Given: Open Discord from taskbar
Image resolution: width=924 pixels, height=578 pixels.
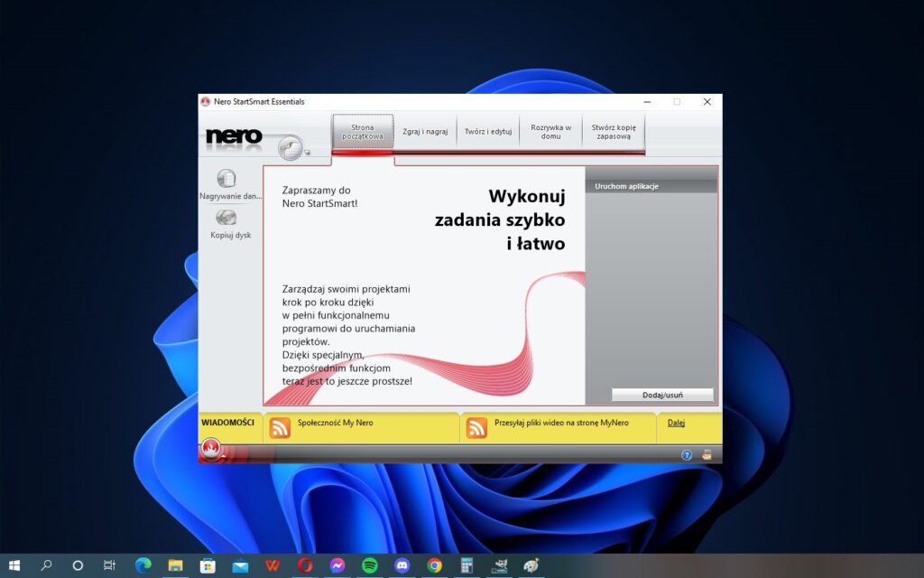Looking at the screenshot, I should click(x=402, y=565).
